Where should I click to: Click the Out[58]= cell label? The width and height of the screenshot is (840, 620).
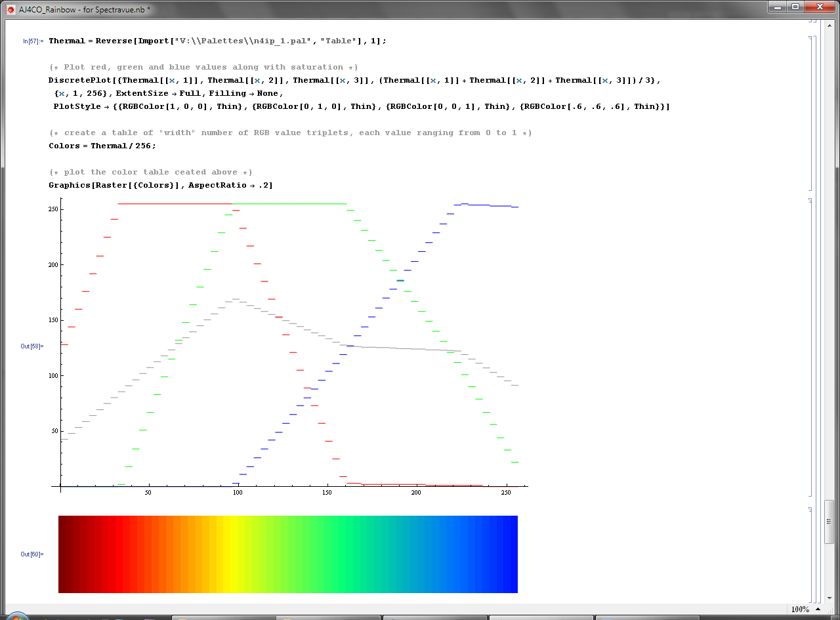click(32, 346)
